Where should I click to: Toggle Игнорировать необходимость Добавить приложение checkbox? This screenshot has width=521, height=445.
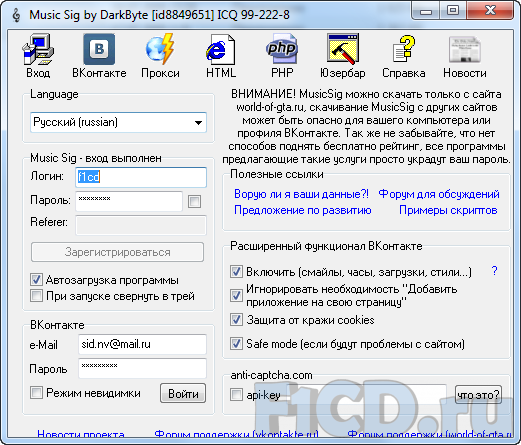(236, 295)
